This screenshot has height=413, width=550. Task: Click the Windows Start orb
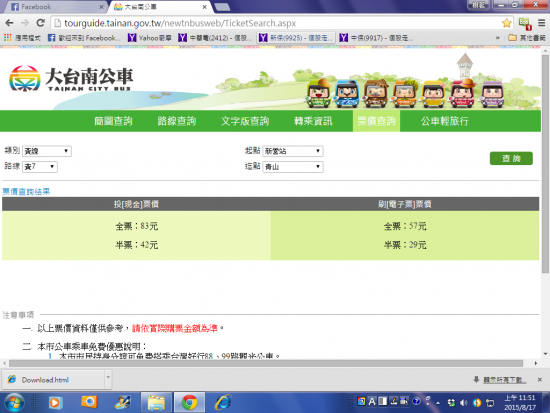(14, 402)
